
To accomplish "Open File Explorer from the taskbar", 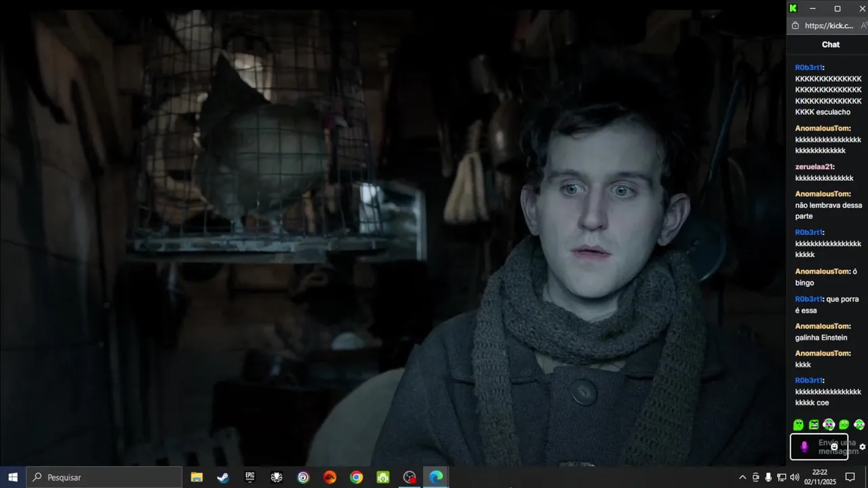I will (197, 477).
